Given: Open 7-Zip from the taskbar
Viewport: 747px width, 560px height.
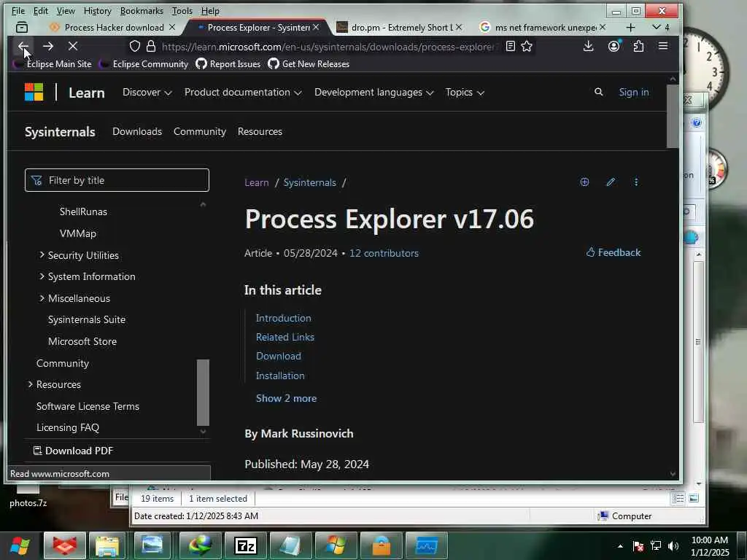Looking at the screenshot, I should coord(246,545).
